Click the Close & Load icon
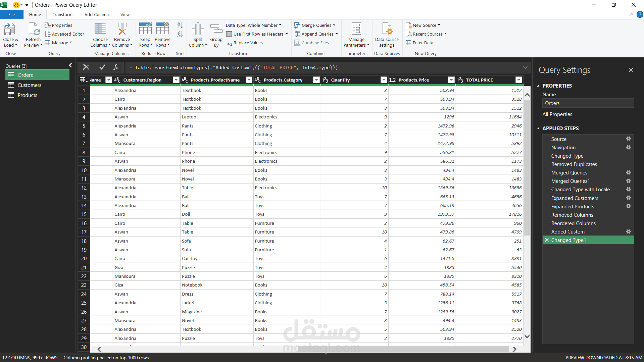 tap(9, 30)
